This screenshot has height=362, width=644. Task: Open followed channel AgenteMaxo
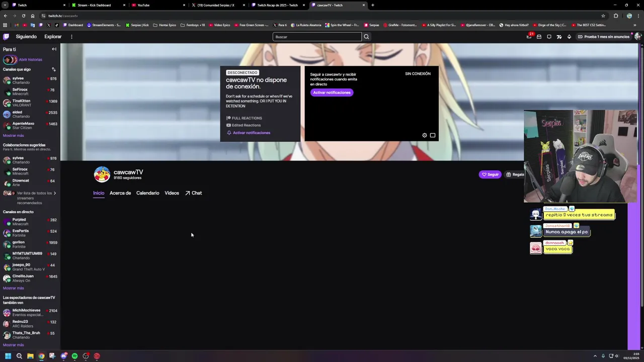click(x=30, y=126)
